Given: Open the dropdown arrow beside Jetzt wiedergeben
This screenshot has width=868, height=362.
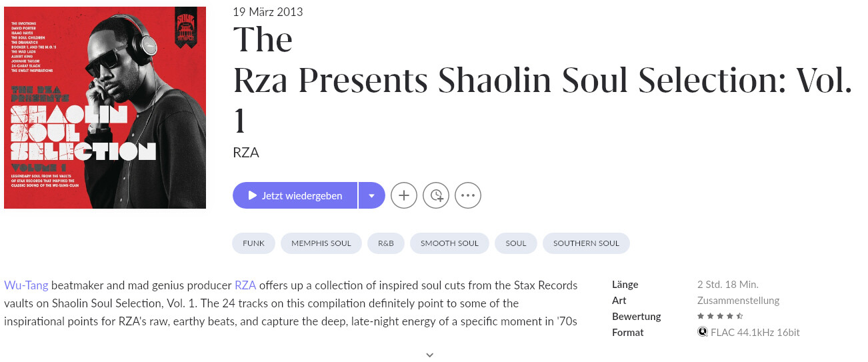Looking at the screenshot, I should pos(372,195).
